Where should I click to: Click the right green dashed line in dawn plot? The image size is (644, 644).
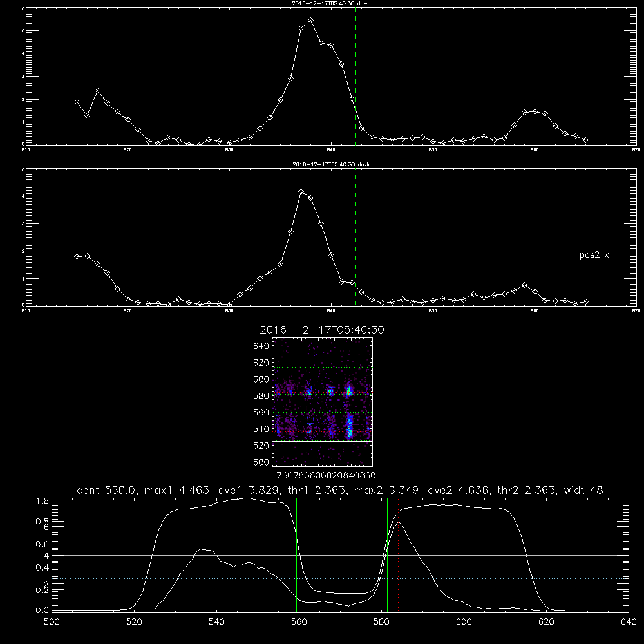[x=355, y=76]
